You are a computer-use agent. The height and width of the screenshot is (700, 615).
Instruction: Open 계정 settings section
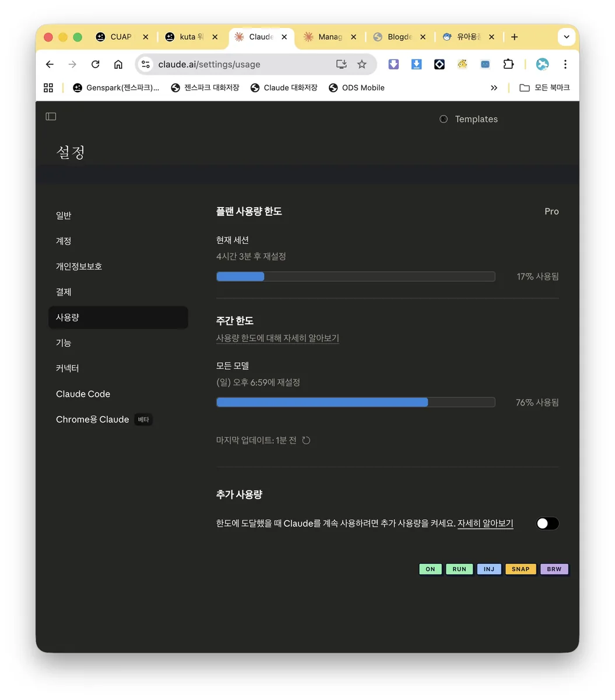click(x=118, y=241)
